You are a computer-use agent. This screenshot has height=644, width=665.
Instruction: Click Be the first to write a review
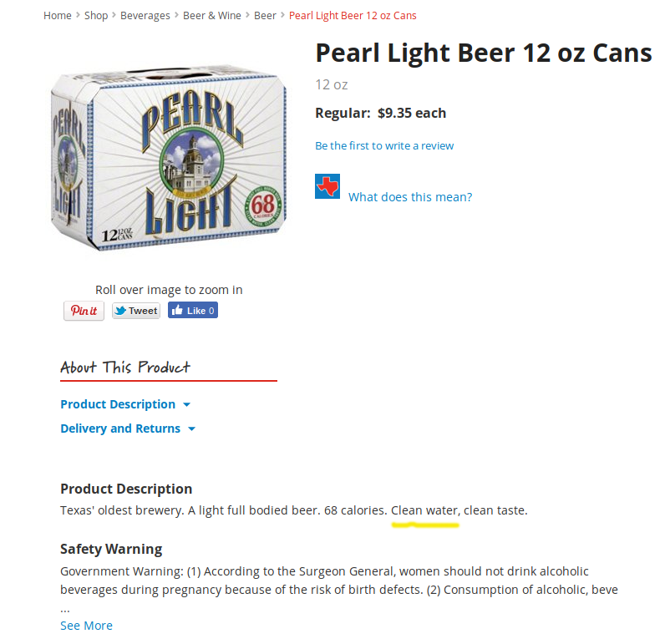pyautogui.click(x=384, y=146)
